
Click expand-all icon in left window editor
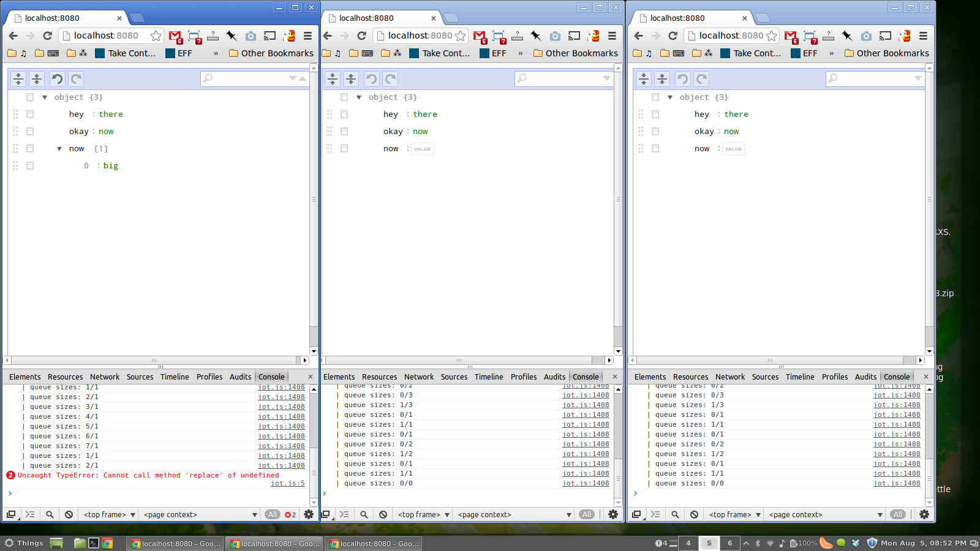coord(18,78)
